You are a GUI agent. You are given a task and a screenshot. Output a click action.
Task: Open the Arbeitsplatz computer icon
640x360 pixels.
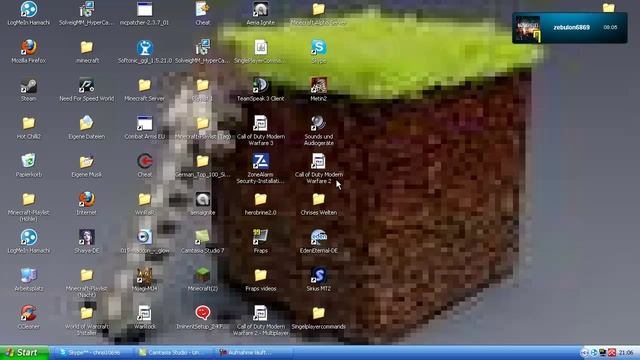(x=29, y=276)
